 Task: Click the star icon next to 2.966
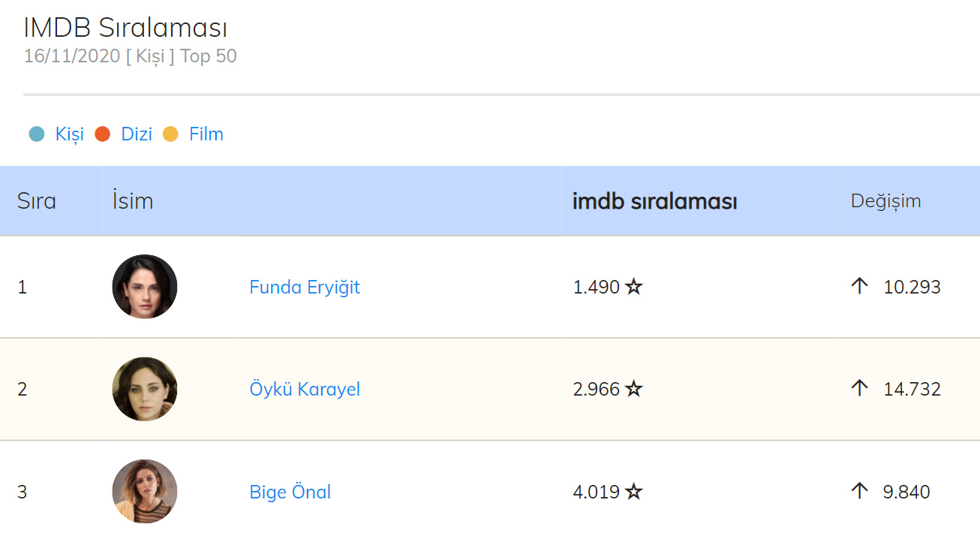pos(634,389)
